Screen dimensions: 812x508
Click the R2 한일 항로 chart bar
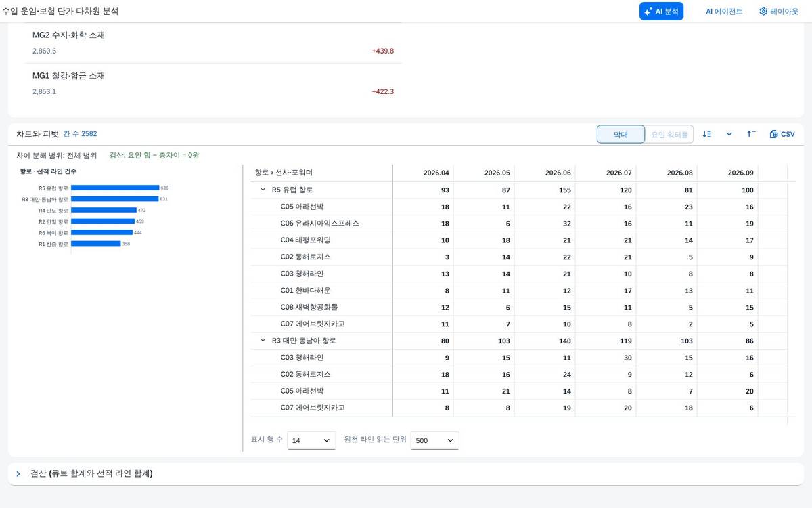[x=103, y=221]
